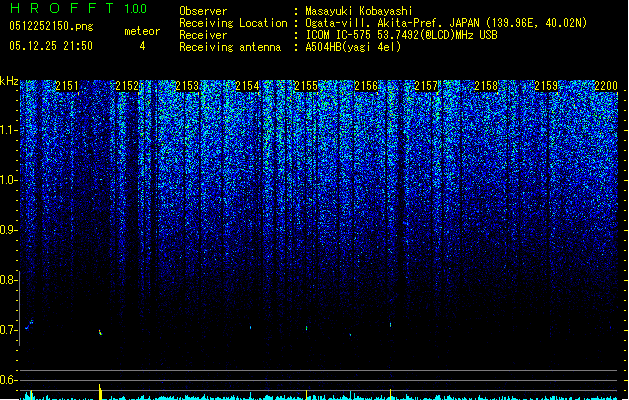Click the 2158 time marker
629x400 pixels.
pos(486,86)
